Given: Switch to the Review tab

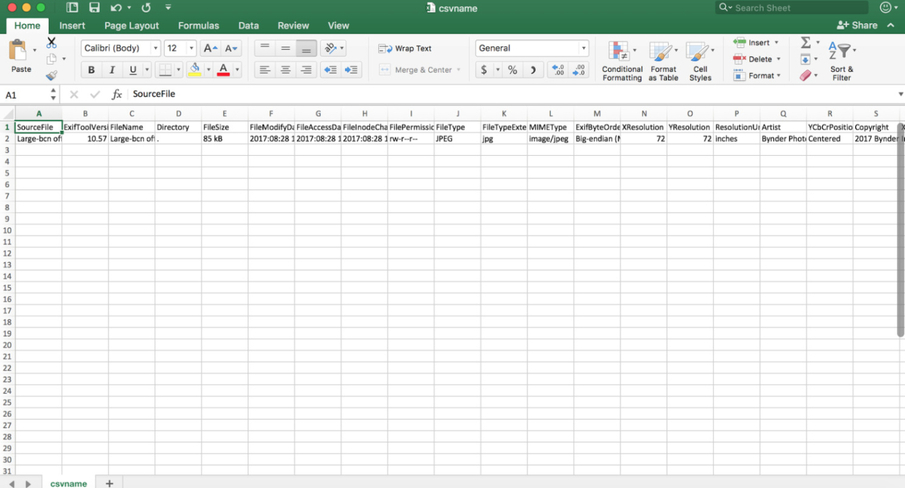Looking at the screenshot, I should tap(293, 25).
